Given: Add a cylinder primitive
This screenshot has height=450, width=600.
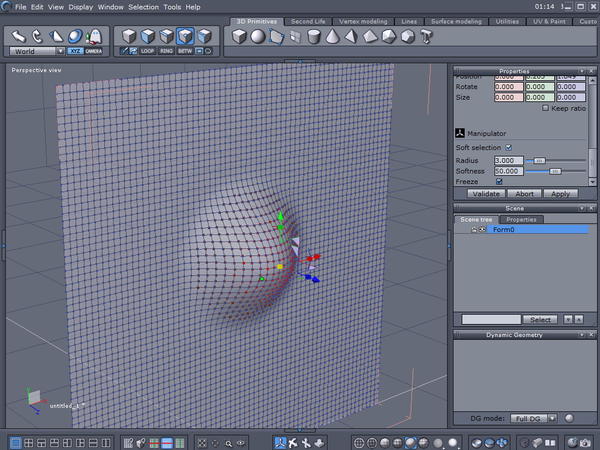Looking at the screenshot, I should 314,37.
